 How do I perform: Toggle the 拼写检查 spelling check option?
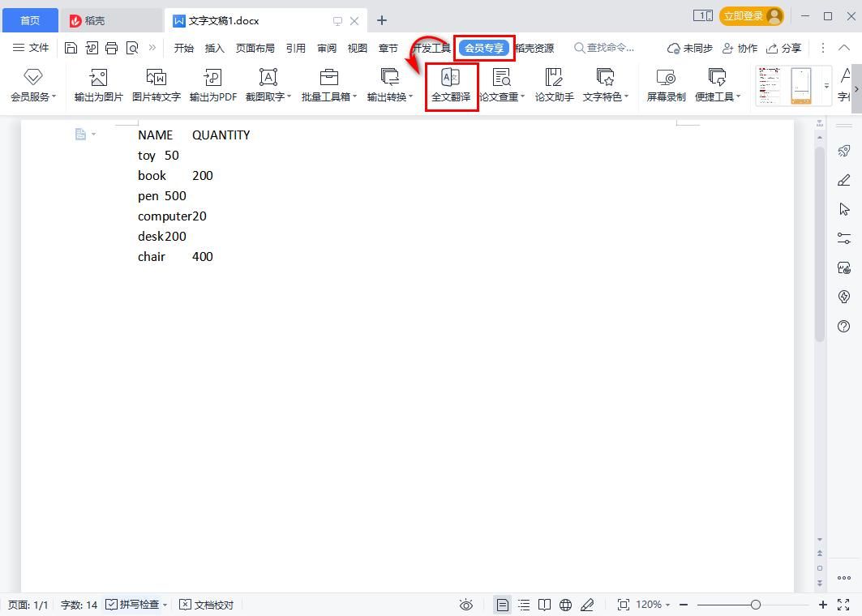(136, 604)
